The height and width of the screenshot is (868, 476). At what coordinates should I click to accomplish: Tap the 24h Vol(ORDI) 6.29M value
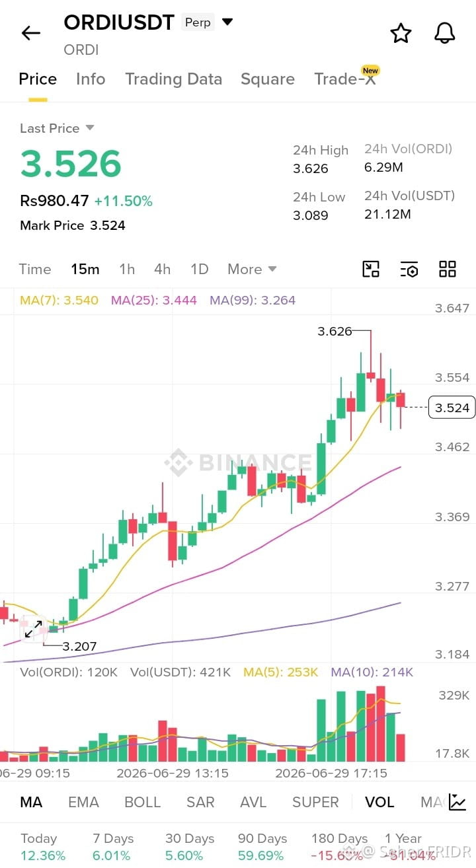tap(383, 167)
